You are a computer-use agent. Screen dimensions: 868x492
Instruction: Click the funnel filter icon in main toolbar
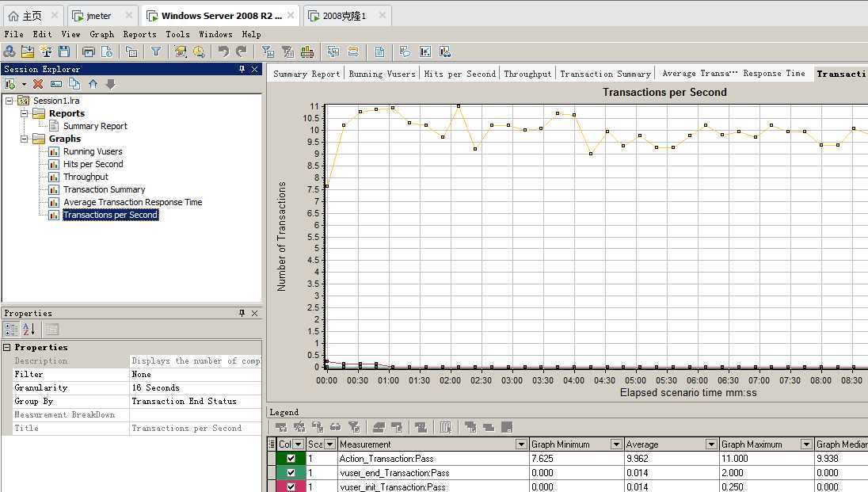(x=156, y=51)
